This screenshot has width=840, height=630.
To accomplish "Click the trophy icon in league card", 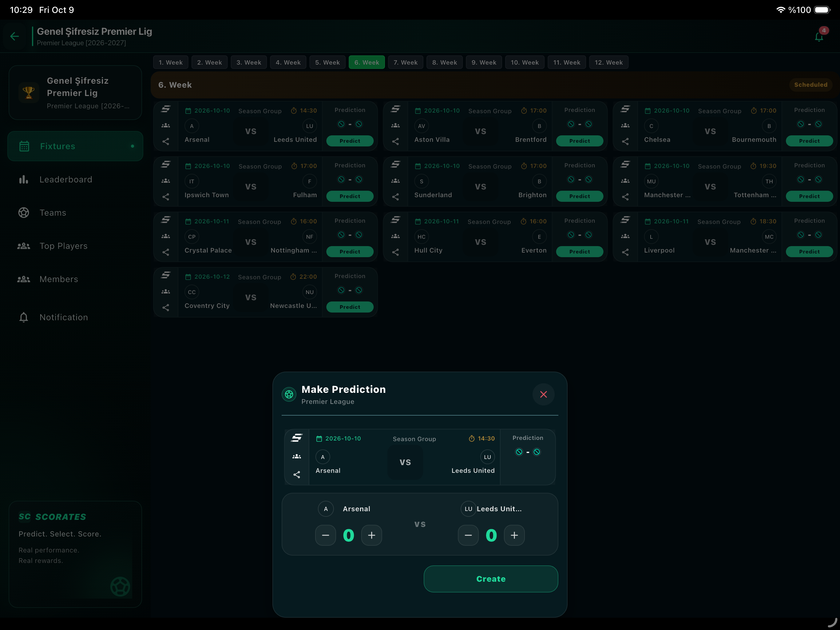I will (29, 92).
